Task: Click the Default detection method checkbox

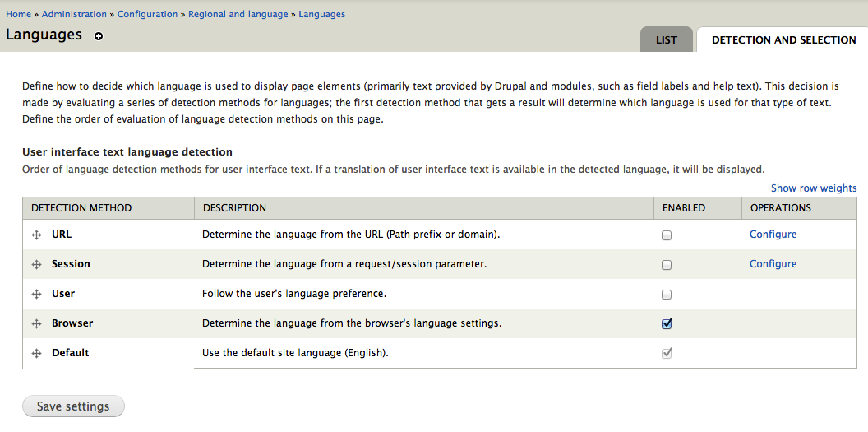Action: pos(667,353)
